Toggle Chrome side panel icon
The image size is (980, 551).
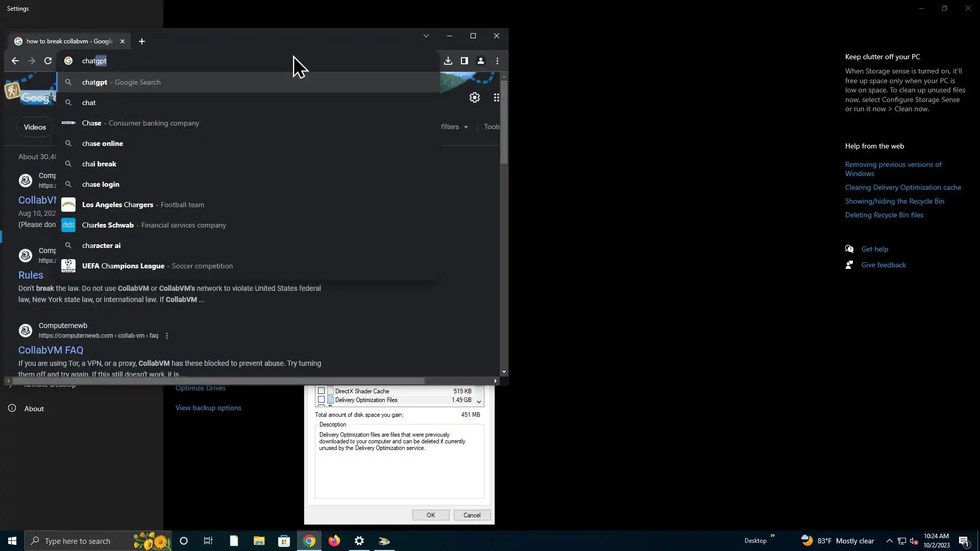click(x=464, y=61)
